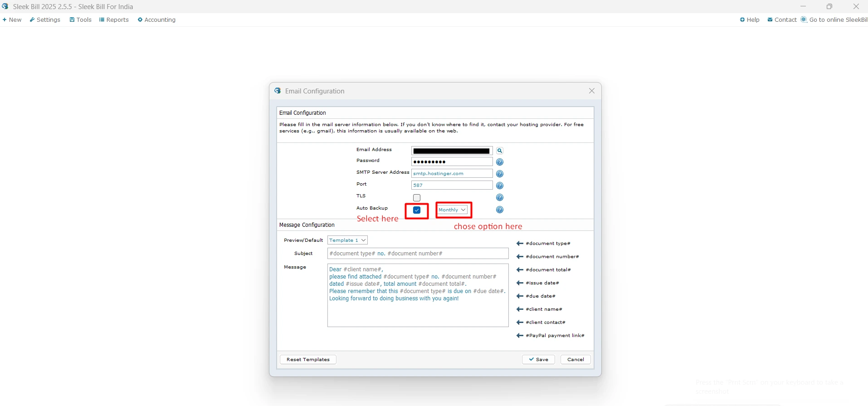Screen dimensions: 868x406
Task: Open the help icon next to Password
Action: pyautogui.click(x=499, y=162)
